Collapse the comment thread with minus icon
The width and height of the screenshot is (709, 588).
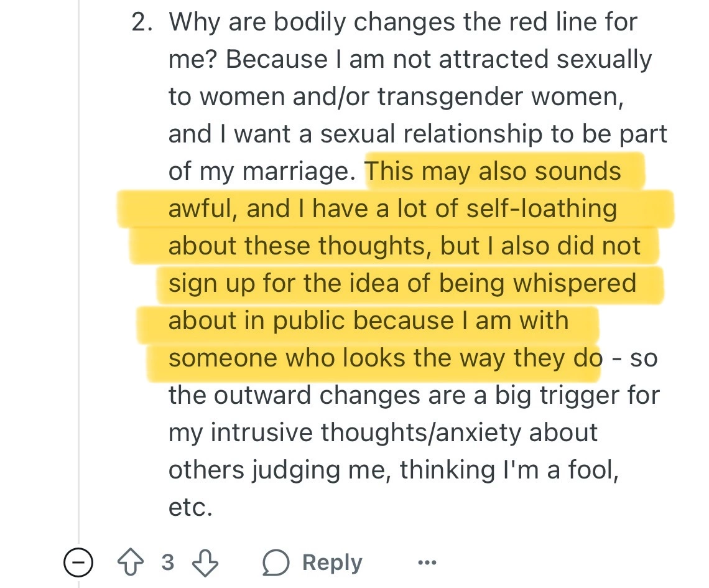click(x=78, y=562)
